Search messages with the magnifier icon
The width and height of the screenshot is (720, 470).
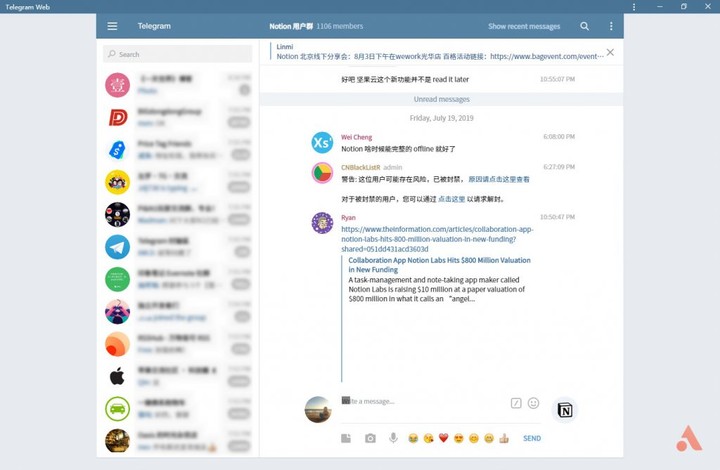tap(584, 26)
